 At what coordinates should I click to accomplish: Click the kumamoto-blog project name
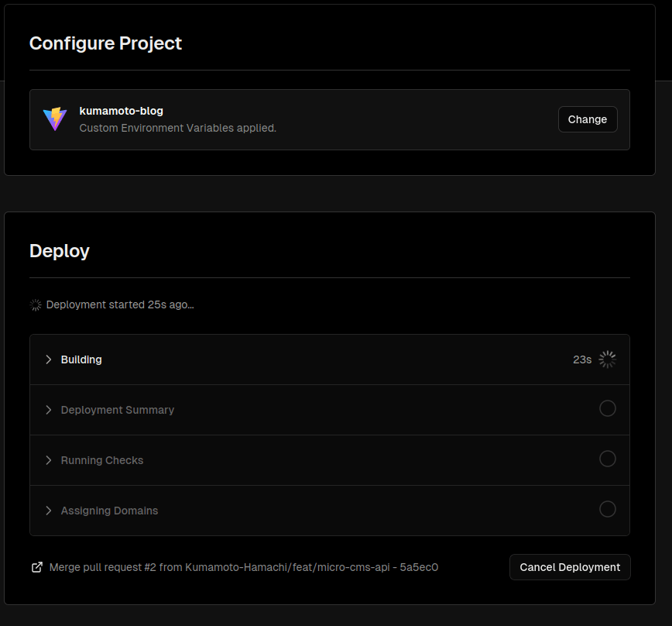[122, 111]
